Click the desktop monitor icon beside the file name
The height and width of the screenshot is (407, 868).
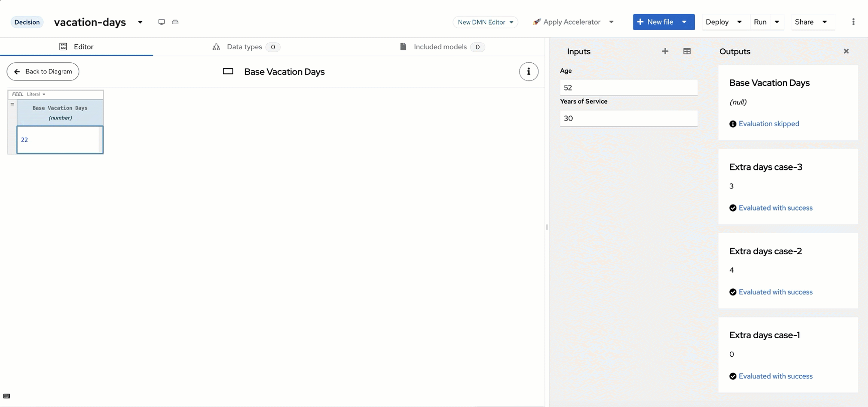point(161,22)
